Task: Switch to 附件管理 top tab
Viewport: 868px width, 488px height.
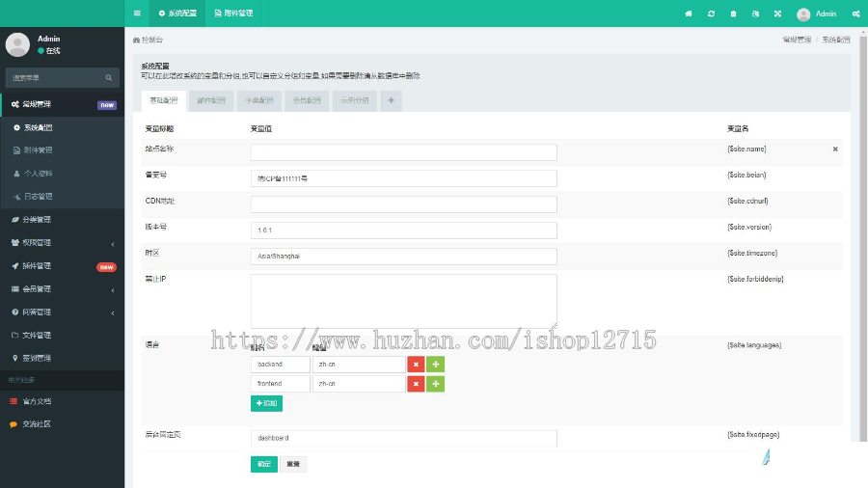Action: pos(233,14)
